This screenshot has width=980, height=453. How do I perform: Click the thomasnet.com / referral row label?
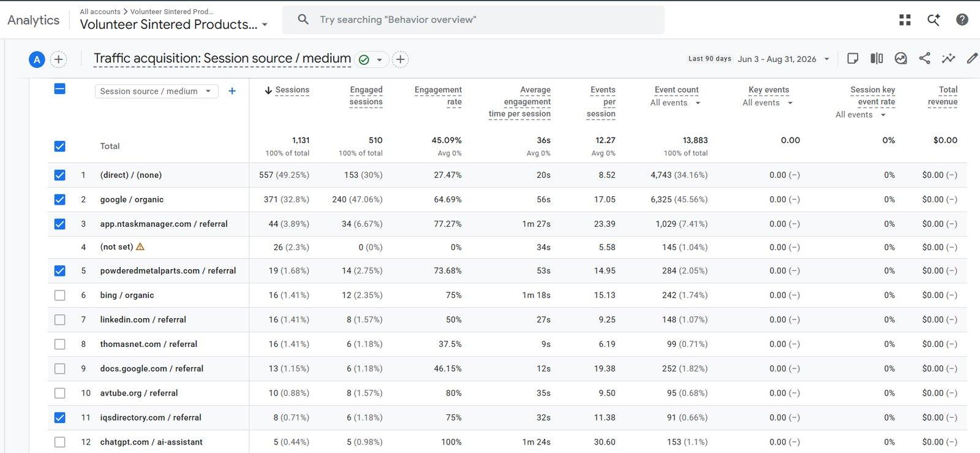point(149,344)
